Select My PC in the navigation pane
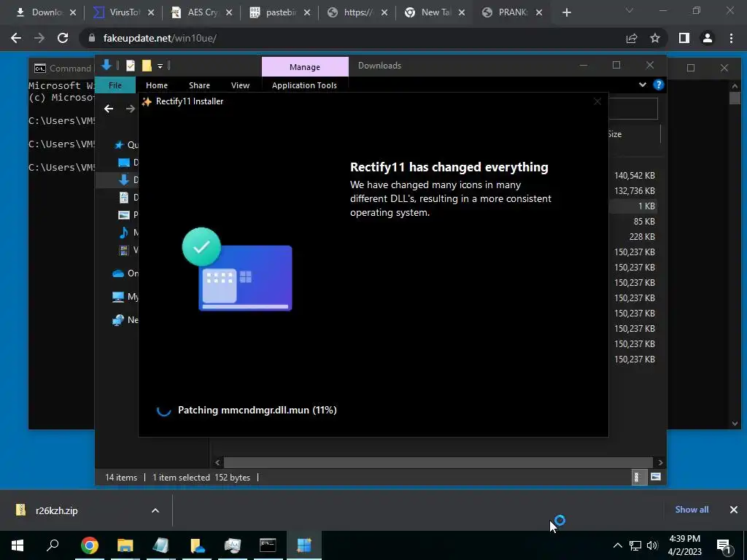The height and width of the screenshot is (560, 747). [125, 297]
